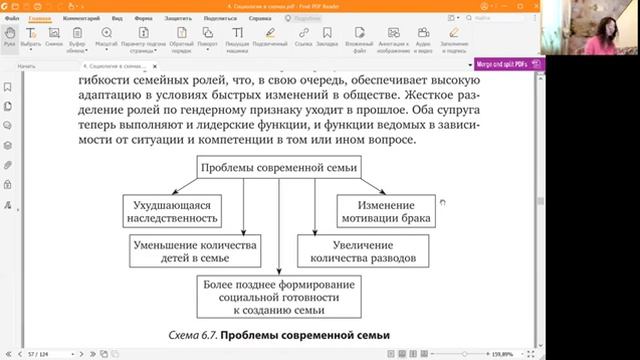Expand the Select (Выбрать) tool dropdown arrow

31,50
